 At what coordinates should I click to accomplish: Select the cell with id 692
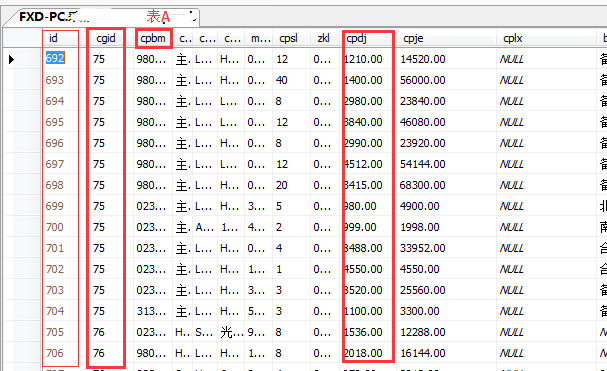click(x=55, y=58)
